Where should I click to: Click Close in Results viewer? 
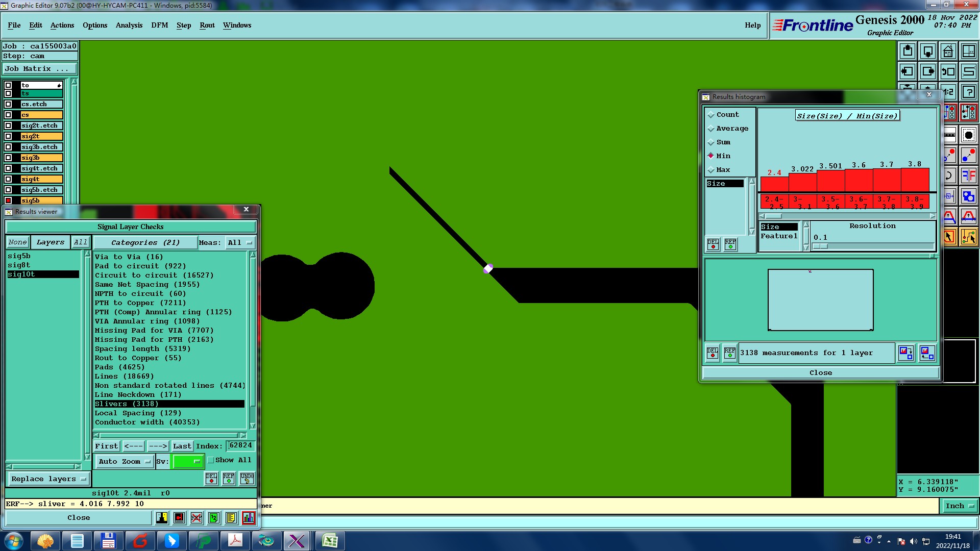point(79,518)
